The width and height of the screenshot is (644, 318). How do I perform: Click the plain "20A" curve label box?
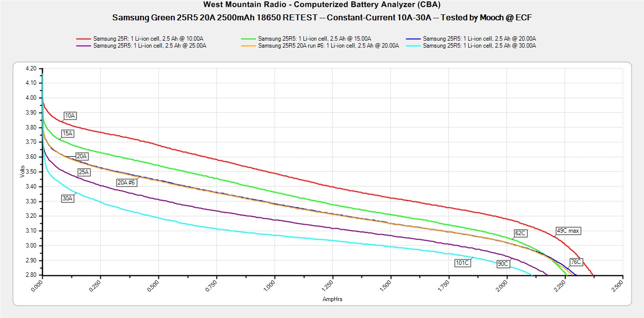click(x=82, y=156)
